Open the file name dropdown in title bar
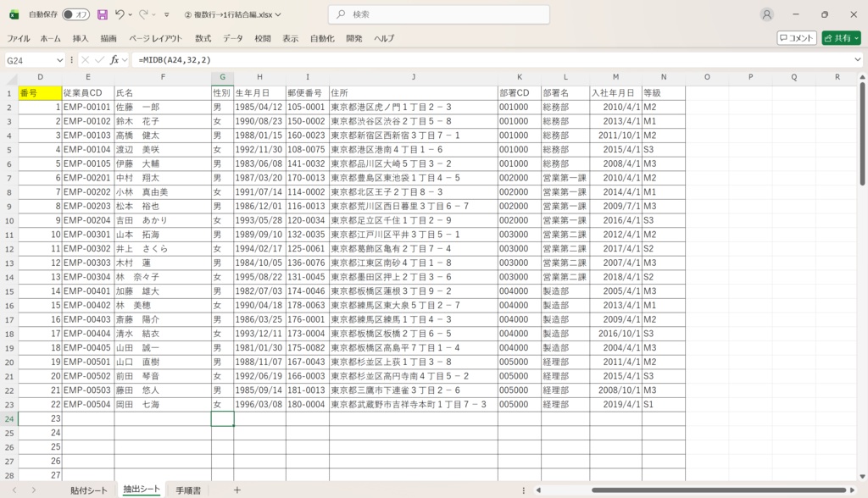Image resolution: width=868 pixels, height=498 pixels. click(278, 15)
